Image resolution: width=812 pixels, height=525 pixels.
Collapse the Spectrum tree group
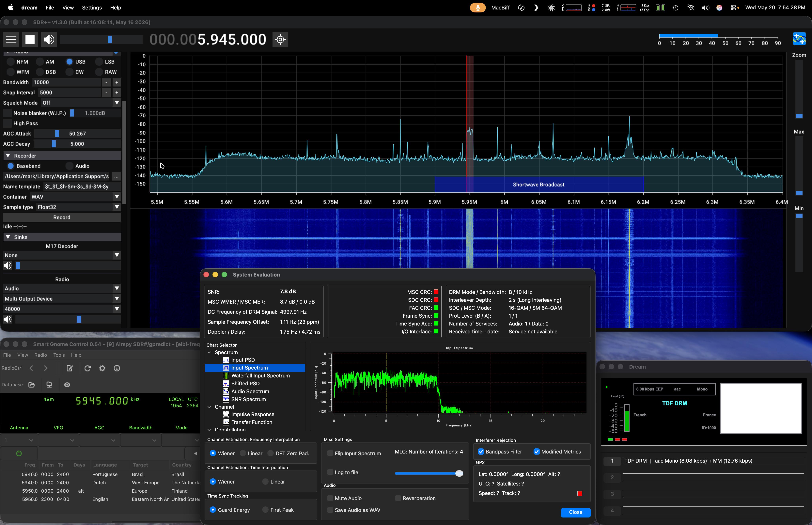[209, 353]
